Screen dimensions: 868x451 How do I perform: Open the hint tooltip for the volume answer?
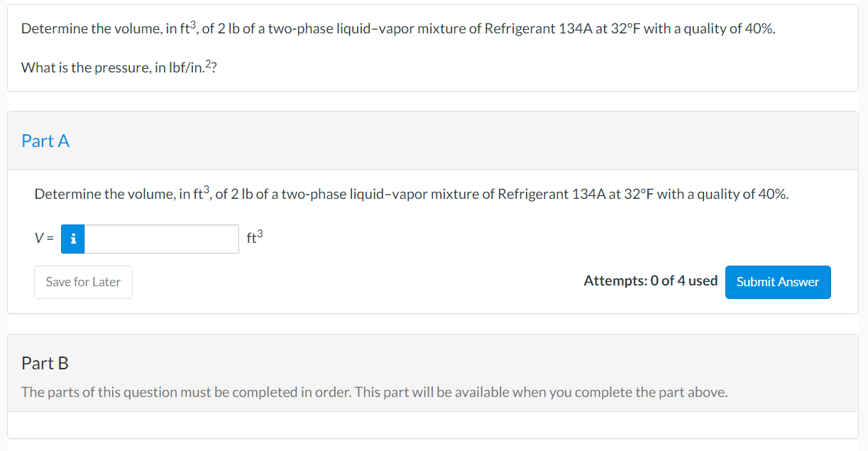click(72, 239)
